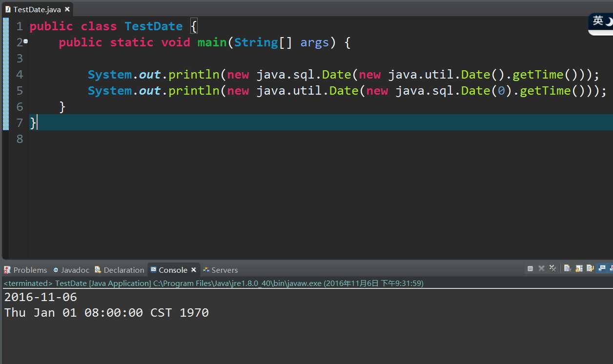Click line number 8 in the editor gutter
613x364 pixels.
pyautogui.click(x=20, y=139)
